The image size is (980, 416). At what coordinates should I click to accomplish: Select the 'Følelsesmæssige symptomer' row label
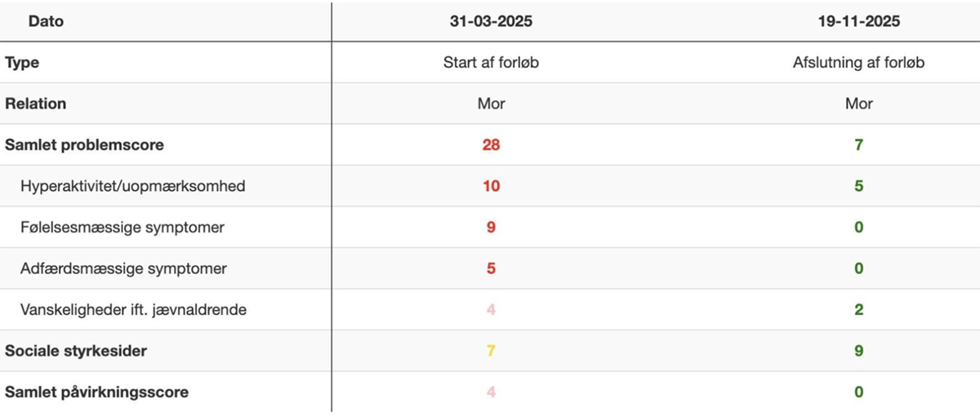pos(122,227)
